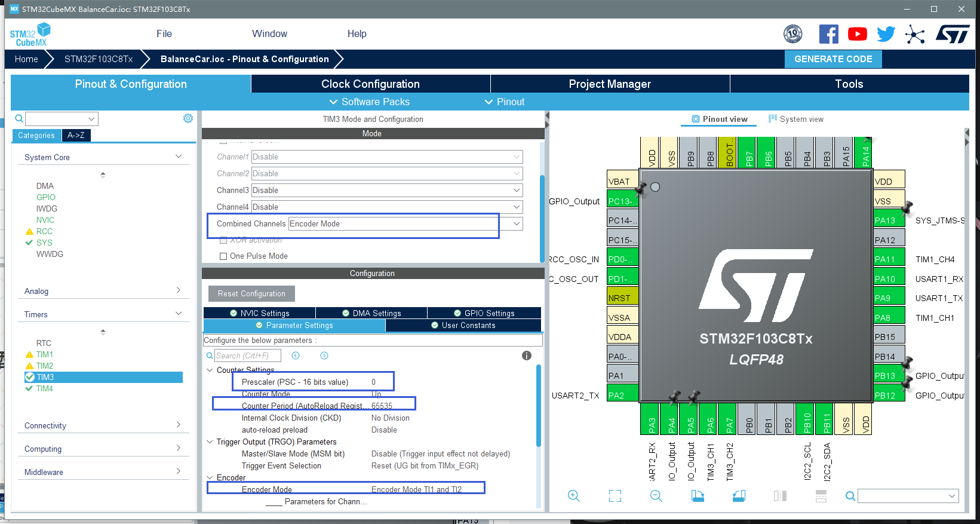The width and height of the screenshot is (980, 524).
Task: Rotate the chip view clockwise icon
Action: coord(698,496)
